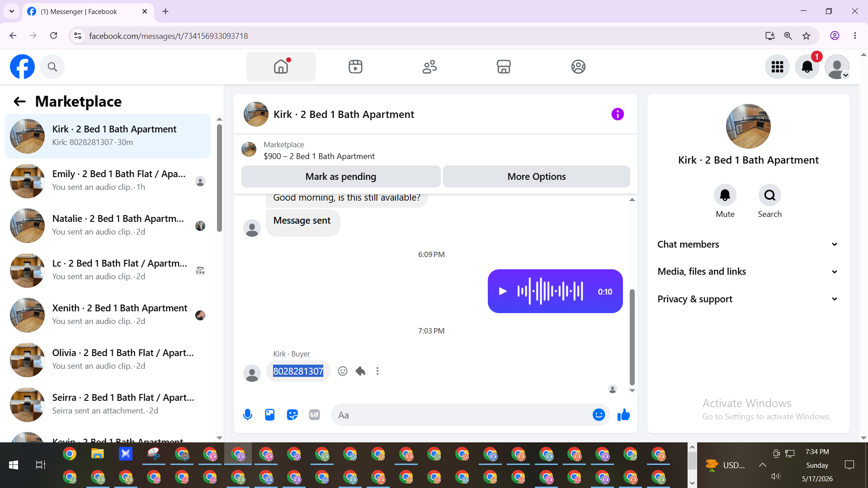
Task: View site information for facebook.com
Action: [x=78, y=36]
